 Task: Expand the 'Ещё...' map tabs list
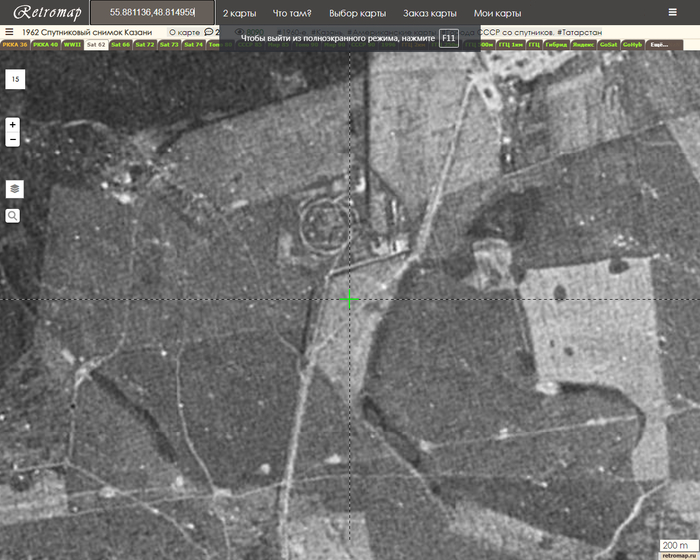click(x=659, y=45)
